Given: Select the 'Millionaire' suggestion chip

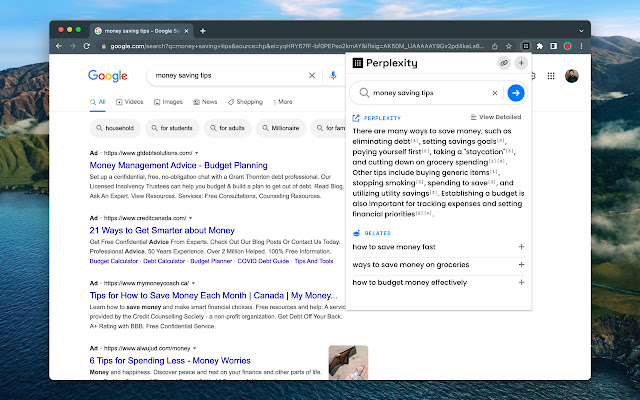Looking at the screenshot, I should (281, 128).
